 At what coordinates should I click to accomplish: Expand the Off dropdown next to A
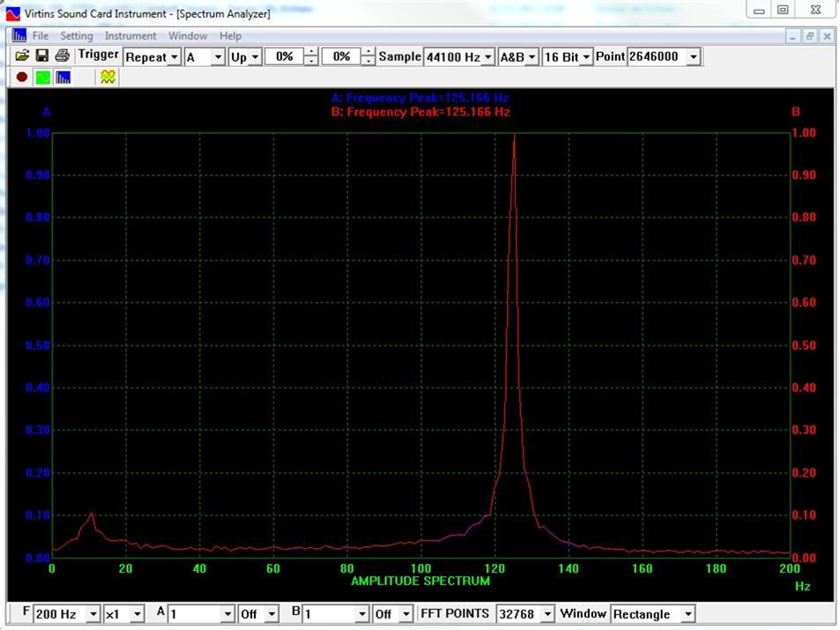click(x=272, y=614)
